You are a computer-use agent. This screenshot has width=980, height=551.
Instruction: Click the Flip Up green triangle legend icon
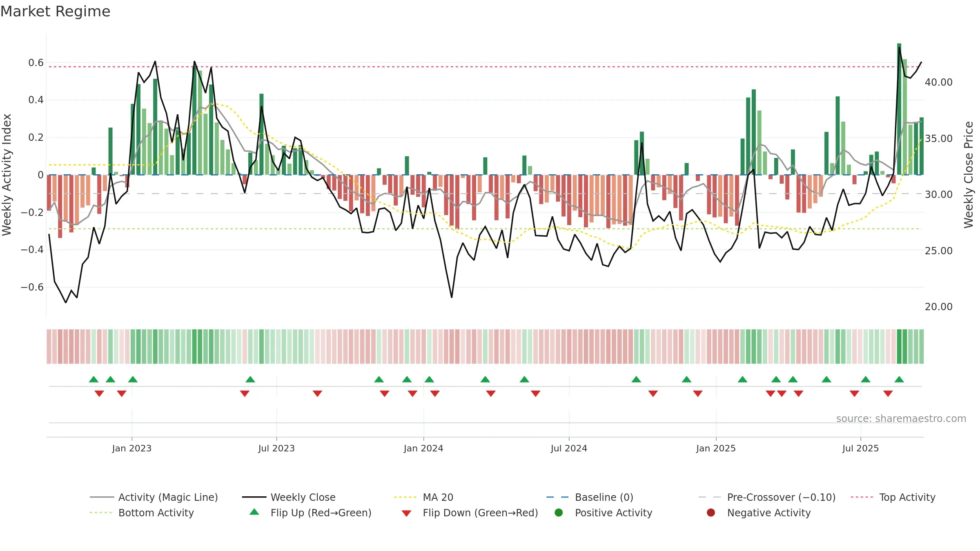254,512
